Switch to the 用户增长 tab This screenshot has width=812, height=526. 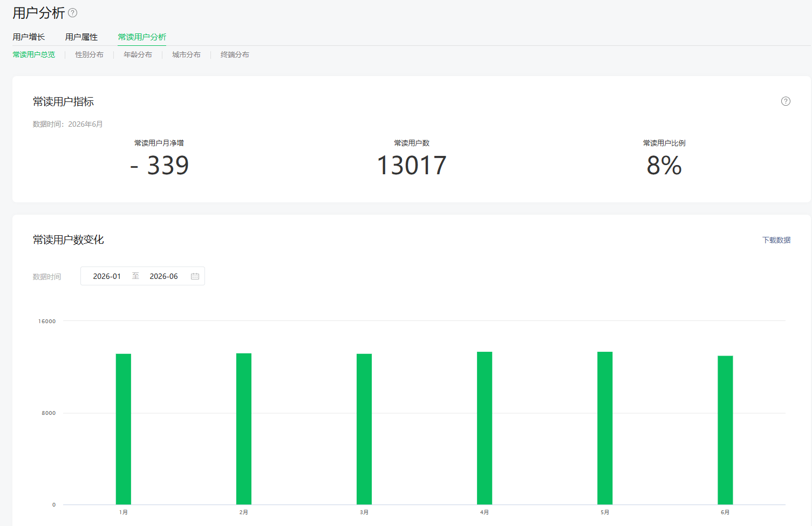click(x=29, y=37)
